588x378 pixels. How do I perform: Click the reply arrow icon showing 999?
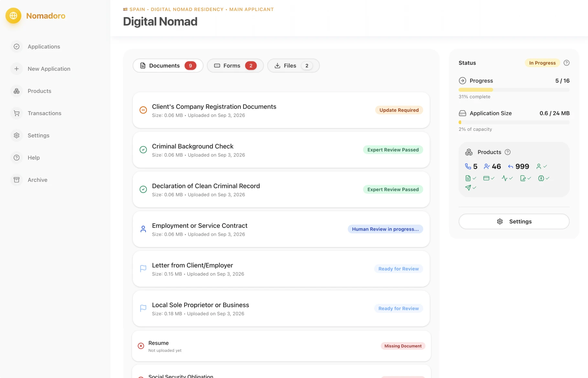click(x=510, y=167)
